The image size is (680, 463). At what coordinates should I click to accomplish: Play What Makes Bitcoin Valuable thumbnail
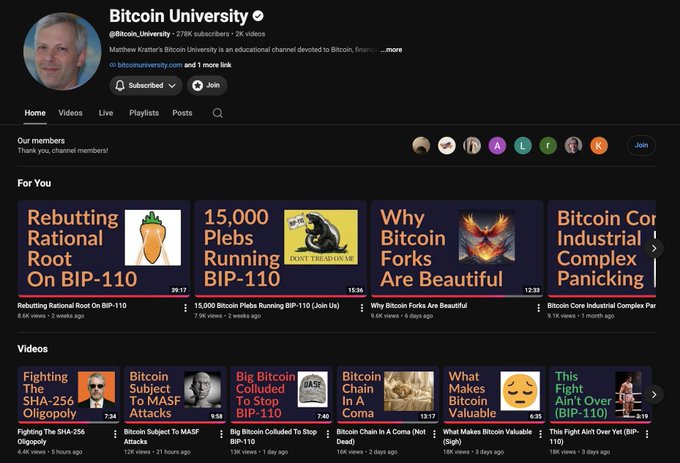494,395
